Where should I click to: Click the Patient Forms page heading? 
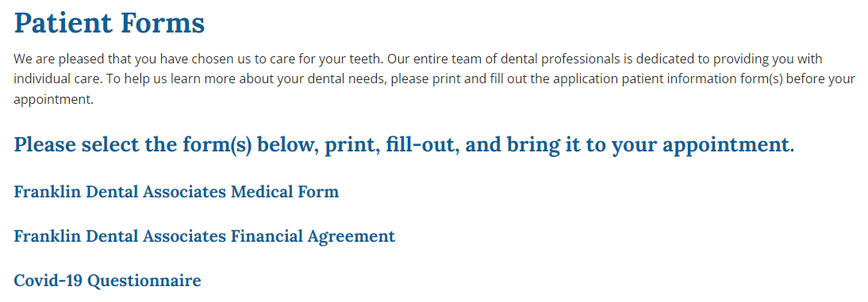coord(109,23)
